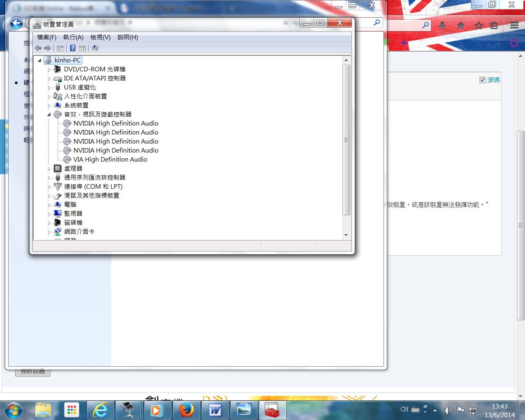Open the 檢視(V) menu in Device Manager
The image size is (525, 420).
[100, 37]
